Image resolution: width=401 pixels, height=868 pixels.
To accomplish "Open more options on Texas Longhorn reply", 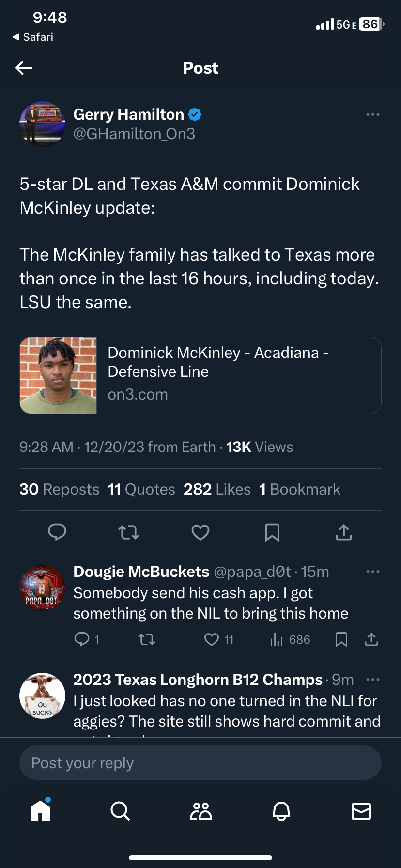I will 372,680.
